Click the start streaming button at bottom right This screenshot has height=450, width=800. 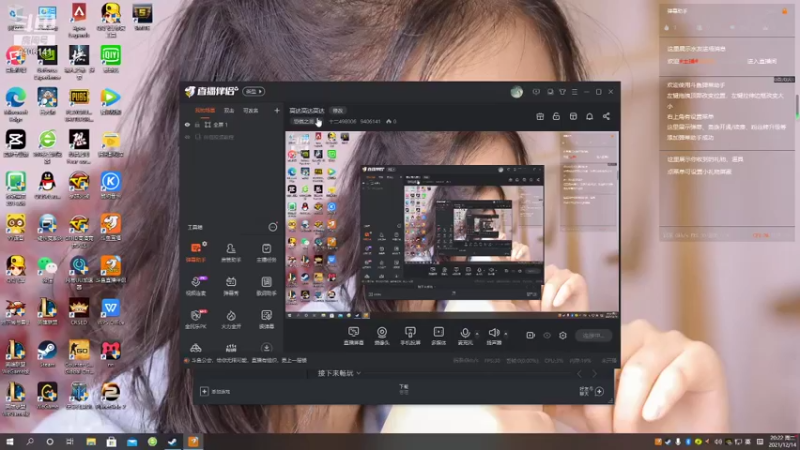click(594, 335)
